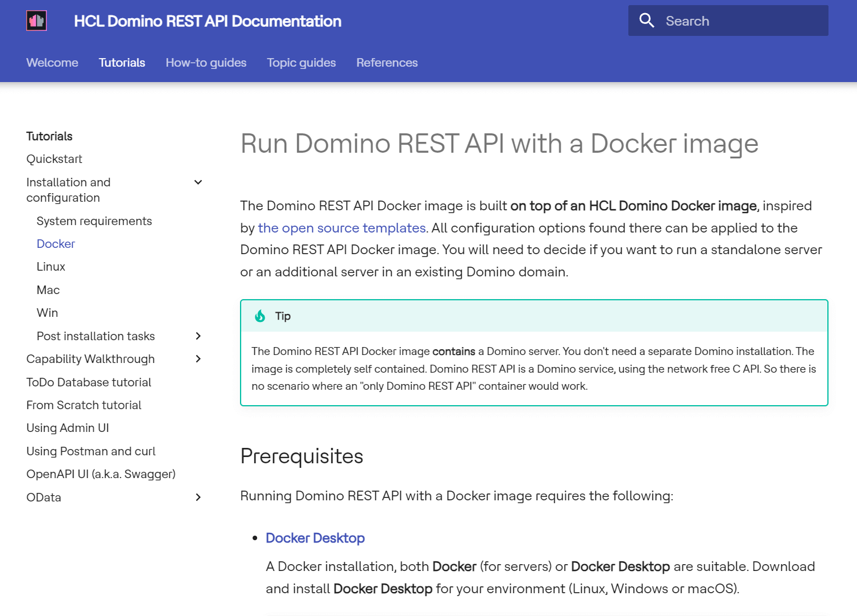Expand the Capability Walkthrough chevron
The width and height of the screenshot is (857, 616).
click(x=198, y=359)
